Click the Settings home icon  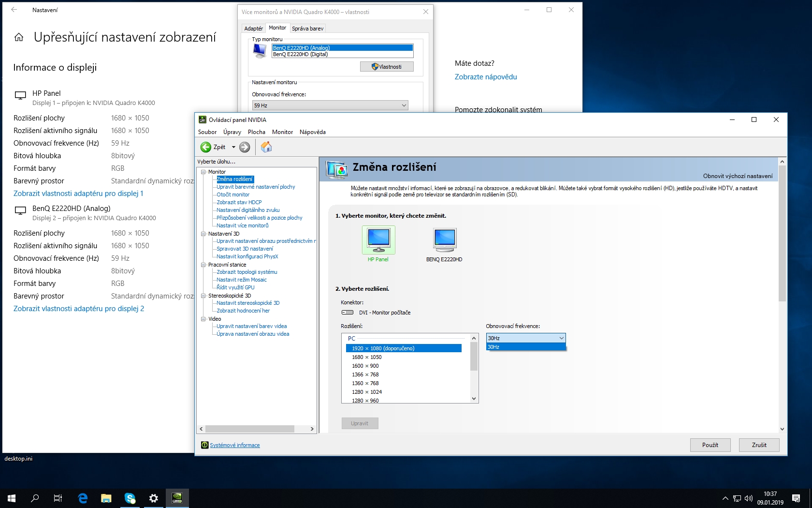(x=19, y=37)
